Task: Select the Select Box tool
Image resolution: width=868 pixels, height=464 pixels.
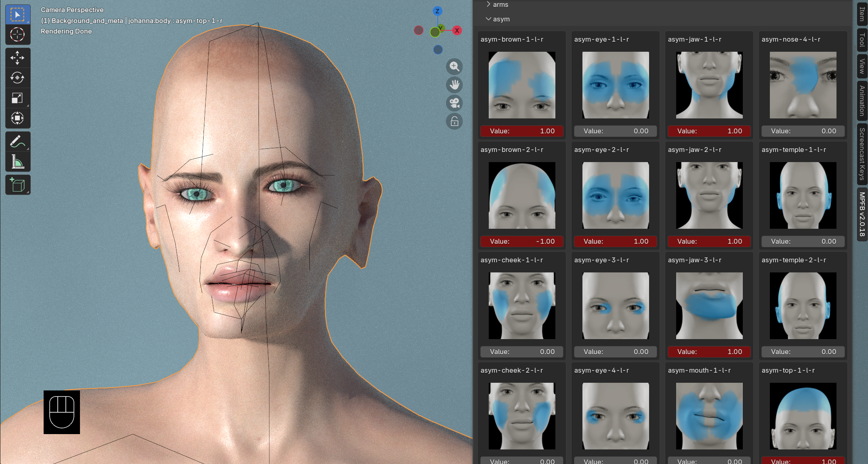Action: point(17,15)
